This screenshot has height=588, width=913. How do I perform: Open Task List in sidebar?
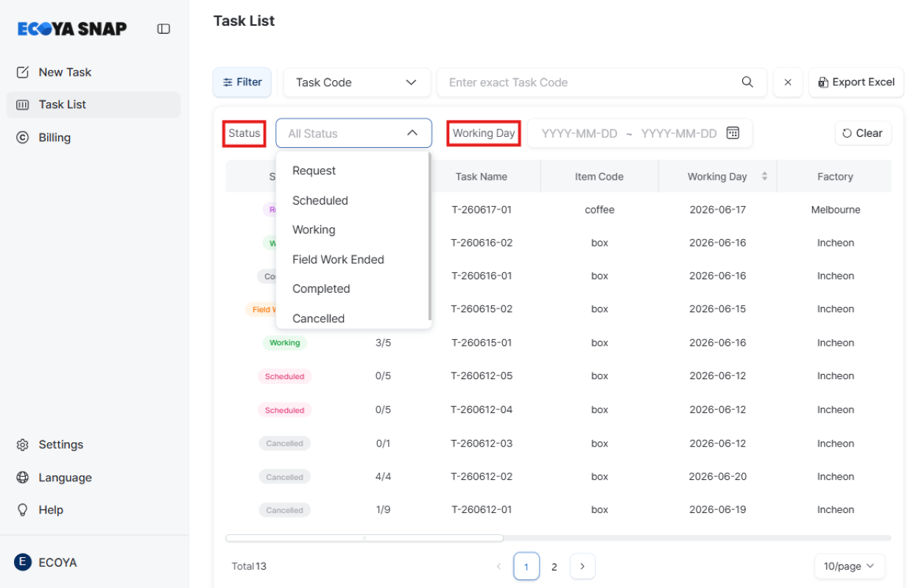[94, 105]
